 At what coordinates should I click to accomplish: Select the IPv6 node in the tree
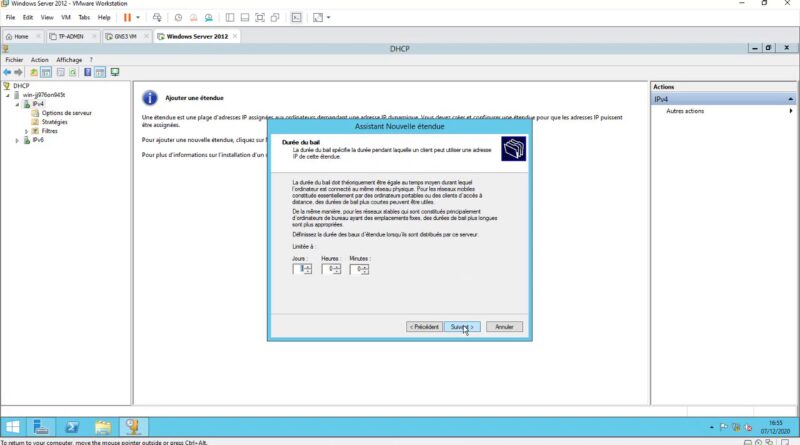pos(38,140)
